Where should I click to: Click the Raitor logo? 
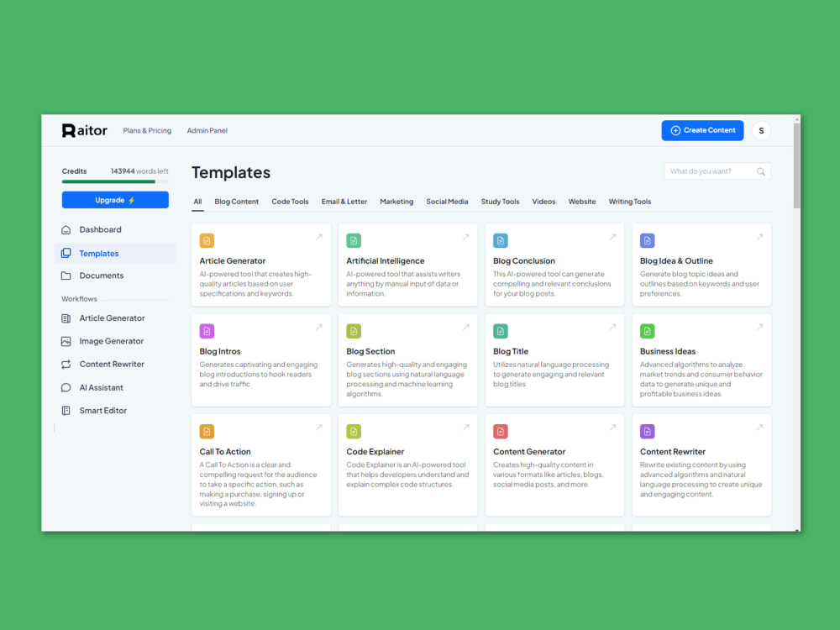(85, 131)
